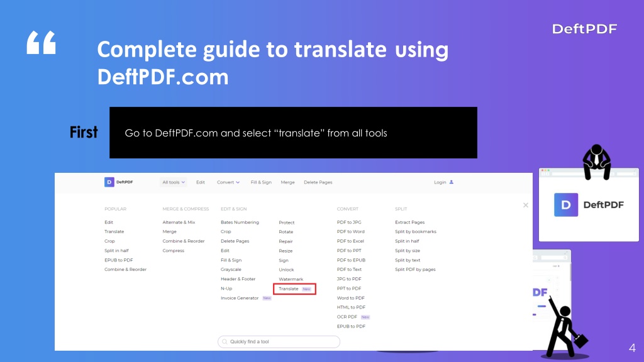Open Combine & Reorder under Popular
Image resolution: width=644 pixels, height=362 pixels.
pyautogui.click(x=125, y=269)
